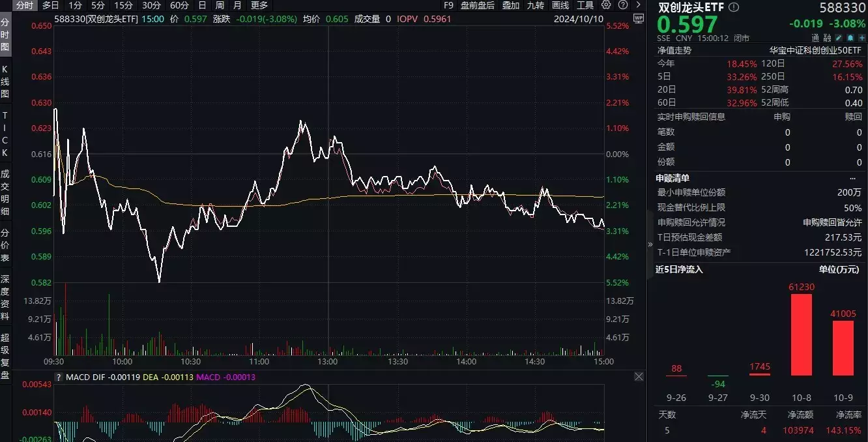Switch to the 60分 period tab
Viewport: 868px width, 442px height.
point(179,5)
